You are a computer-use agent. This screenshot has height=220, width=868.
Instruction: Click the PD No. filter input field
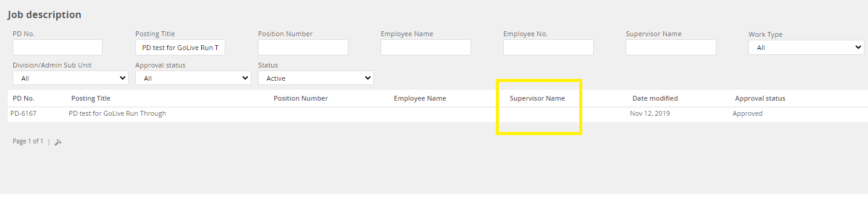(x=57, y=48)
